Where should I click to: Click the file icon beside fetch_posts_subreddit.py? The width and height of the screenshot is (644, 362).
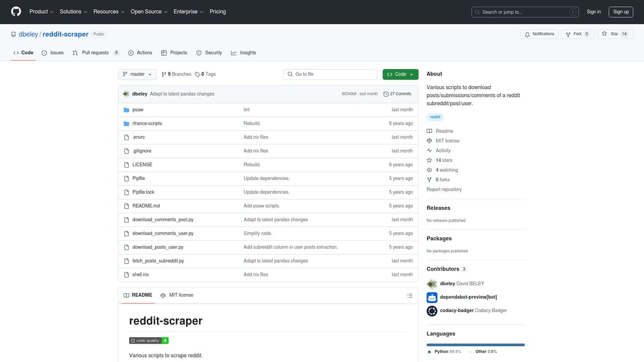point(126,261)
